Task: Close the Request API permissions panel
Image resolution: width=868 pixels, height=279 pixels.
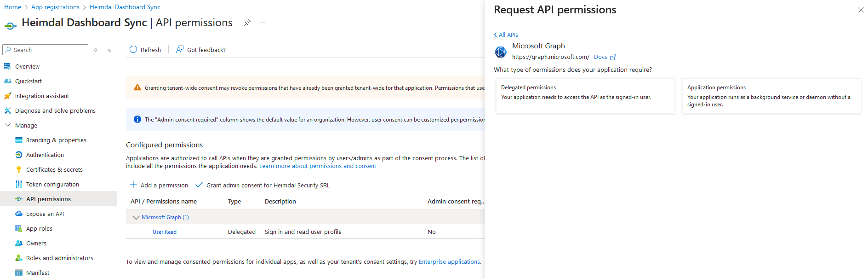Action: (861, 10)
